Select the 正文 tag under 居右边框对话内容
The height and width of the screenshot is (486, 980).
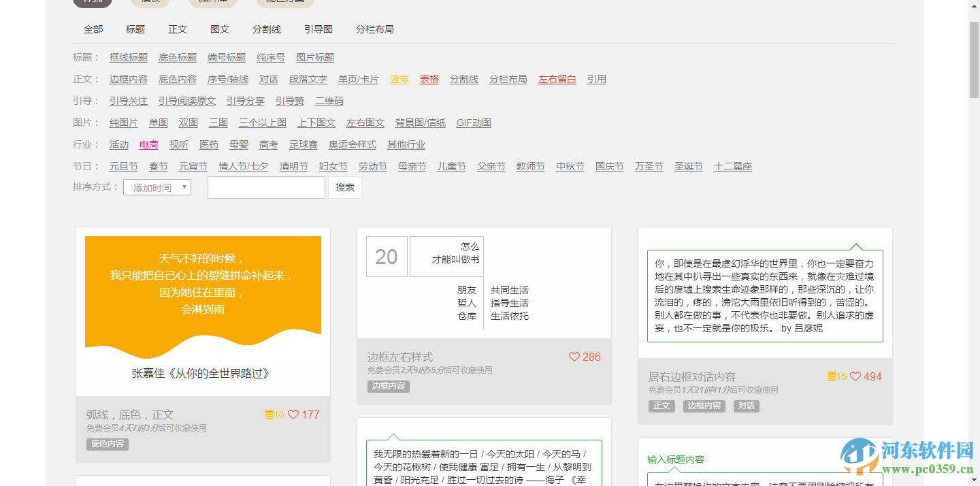(661, 405)
